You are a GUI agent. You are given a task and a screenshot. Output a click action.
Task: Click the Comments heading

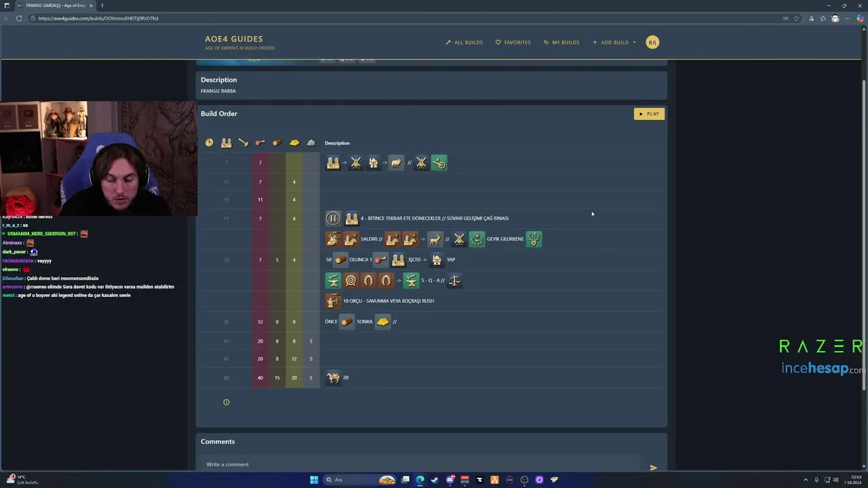218,441
